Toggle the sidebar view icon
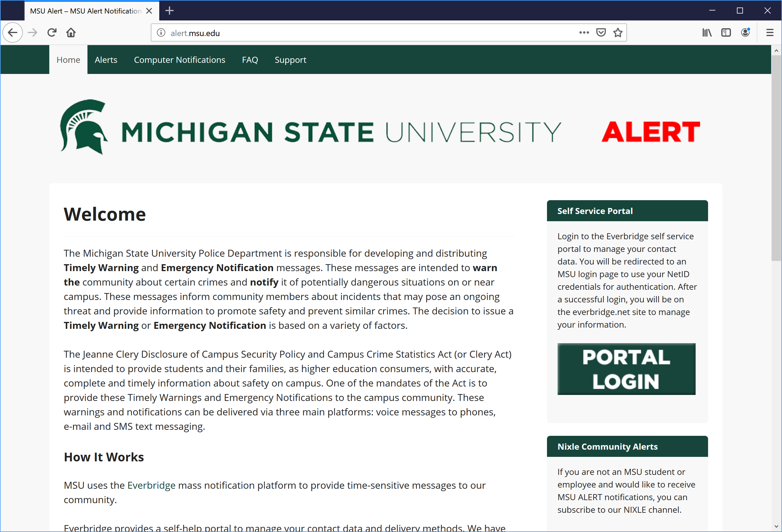 pos(726,33)
